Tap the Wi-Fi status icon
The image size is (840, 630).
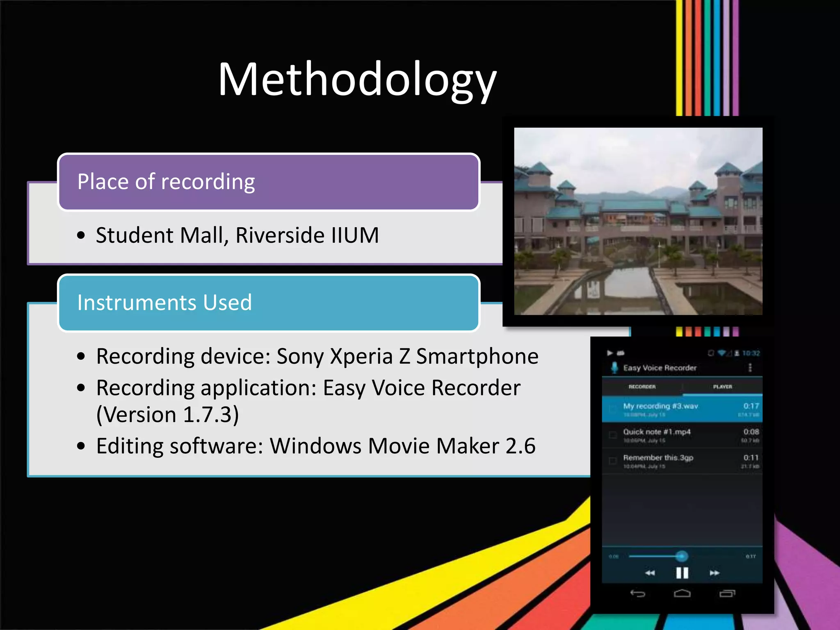pyautogui.click(x=721, y=353)
